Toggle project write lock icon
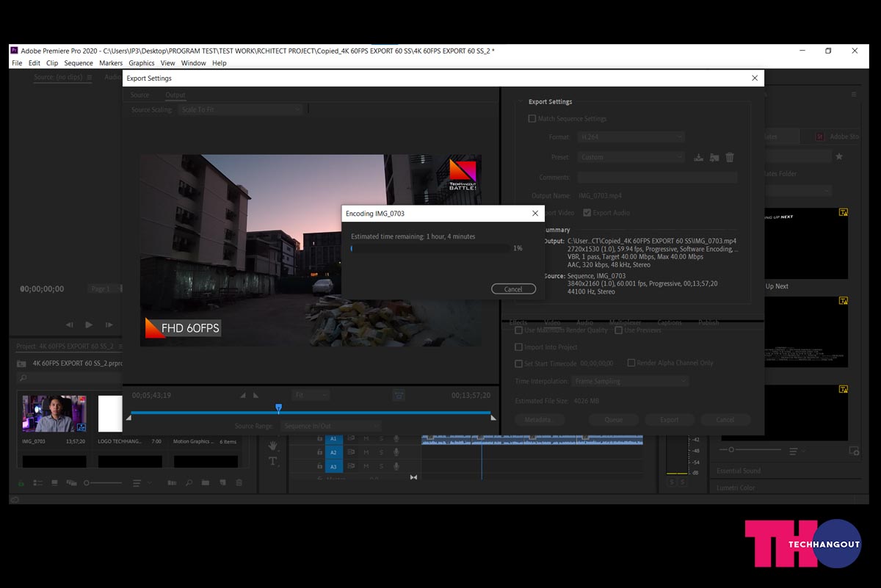This screenshot has height=588, width=881. click(21, 483)
